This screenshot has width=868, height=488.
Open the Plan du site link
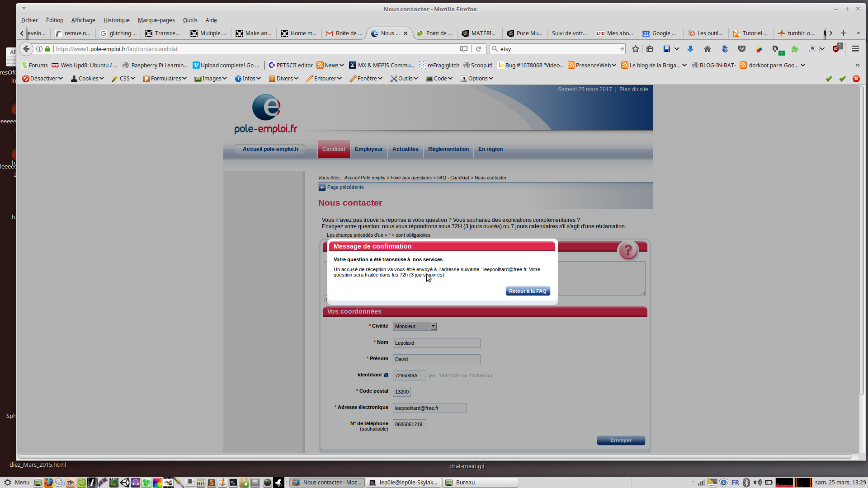(633, 89)
